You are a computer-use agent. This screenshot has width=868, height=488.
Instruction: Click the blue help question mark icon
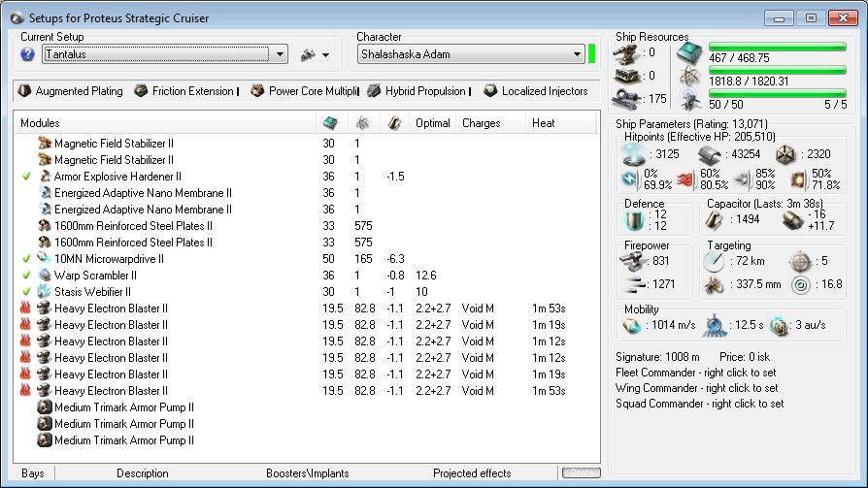[x=27, y=54]
